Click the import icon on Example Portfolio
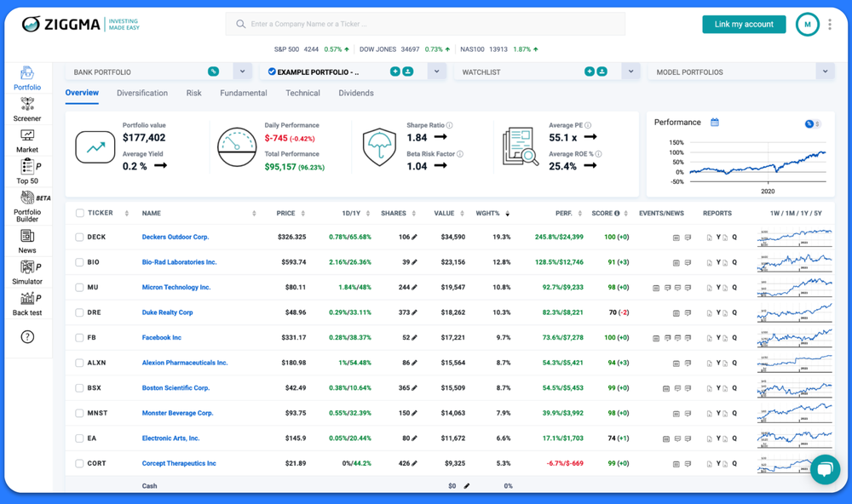Viewport: 852px width, 504px height. point(407,72)
